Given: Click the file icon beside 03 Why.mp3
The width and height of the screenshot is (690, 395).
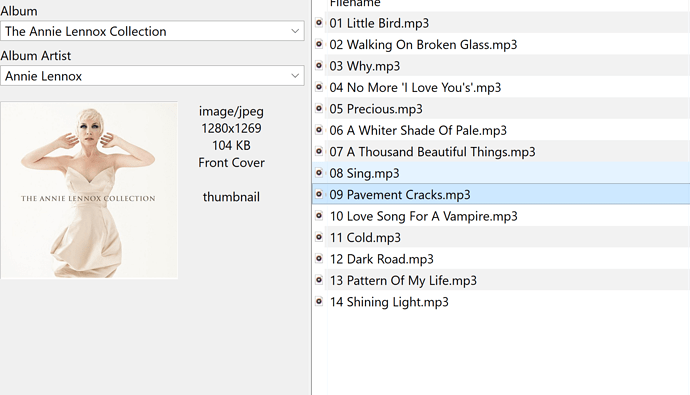Looking at the screenshot, I should (x=319, y=66).
